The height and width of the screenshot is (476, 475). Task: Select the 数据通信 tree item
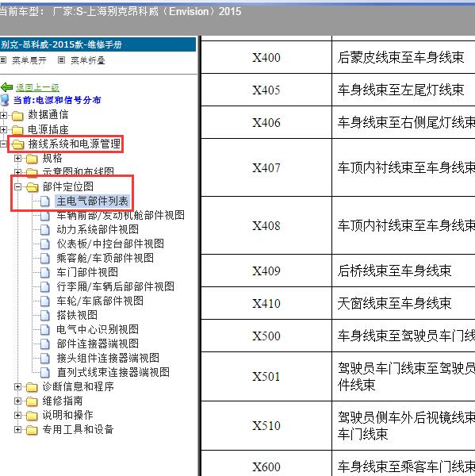click(48, 115)
